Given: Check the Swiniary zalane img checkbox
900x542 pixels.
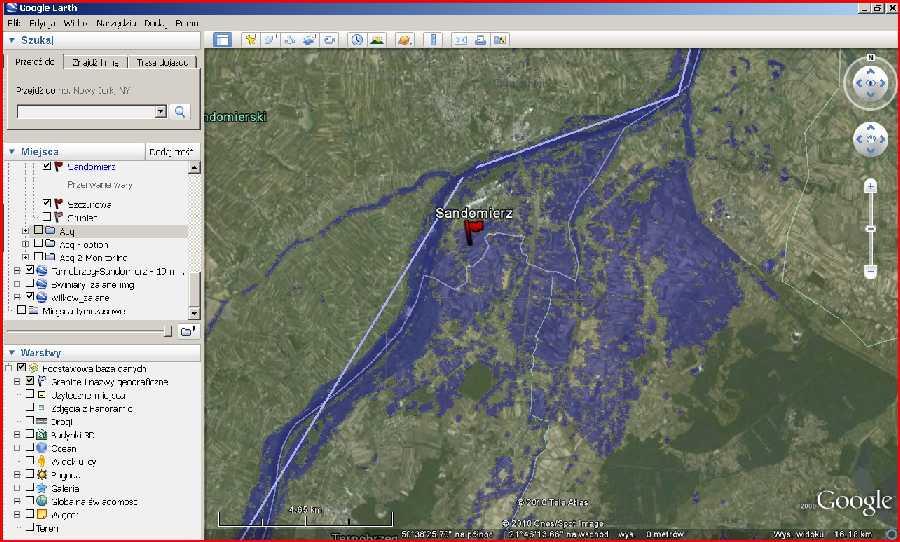Looking at the screenshot, I should 30,284.
